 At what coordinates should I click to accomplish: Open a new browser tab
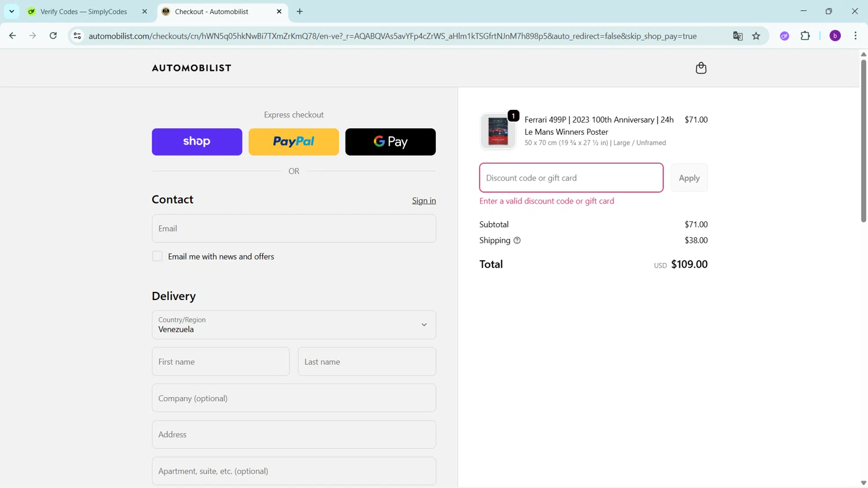click(300, 12)
